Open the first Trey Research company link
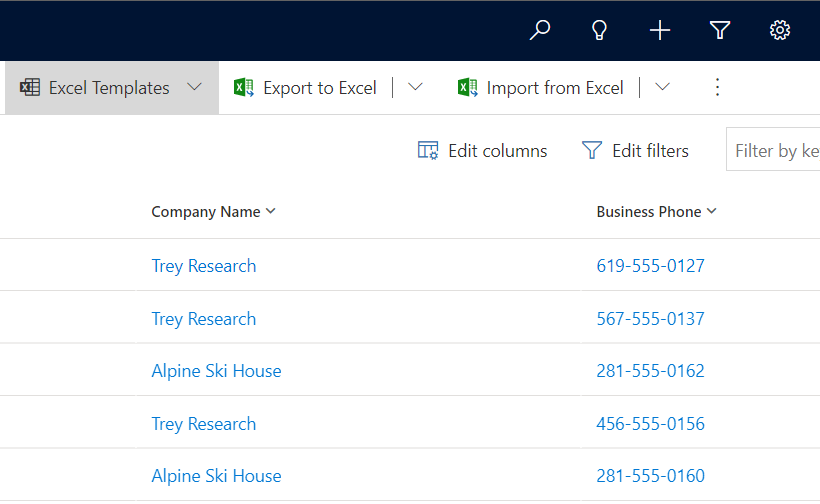 coord(204,266)
